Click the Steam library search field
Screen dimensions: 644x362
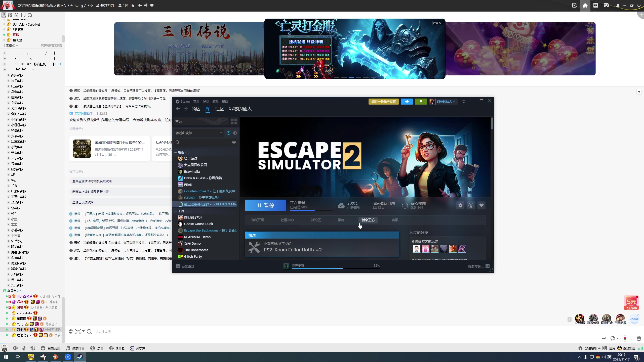[x=204, y=143]
